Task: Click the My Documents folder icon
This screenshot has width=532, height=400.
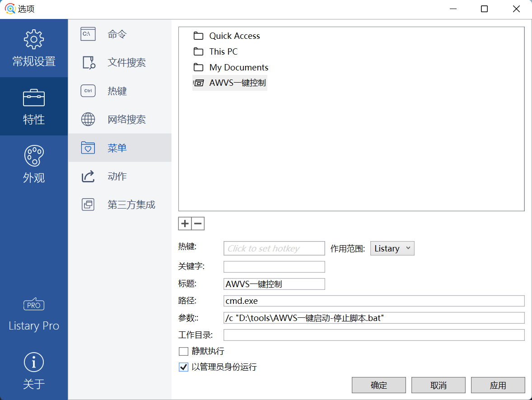Action: point(198,67)
